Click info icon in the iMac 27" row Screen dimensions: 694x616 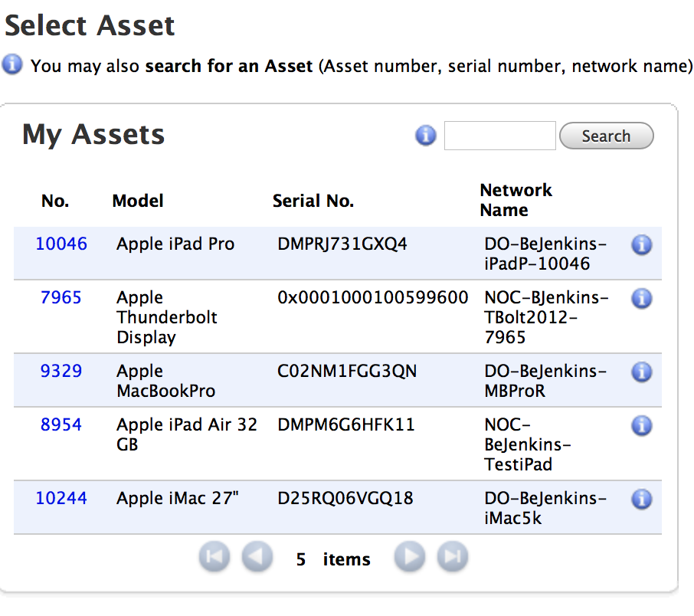[x=641, y=499]
